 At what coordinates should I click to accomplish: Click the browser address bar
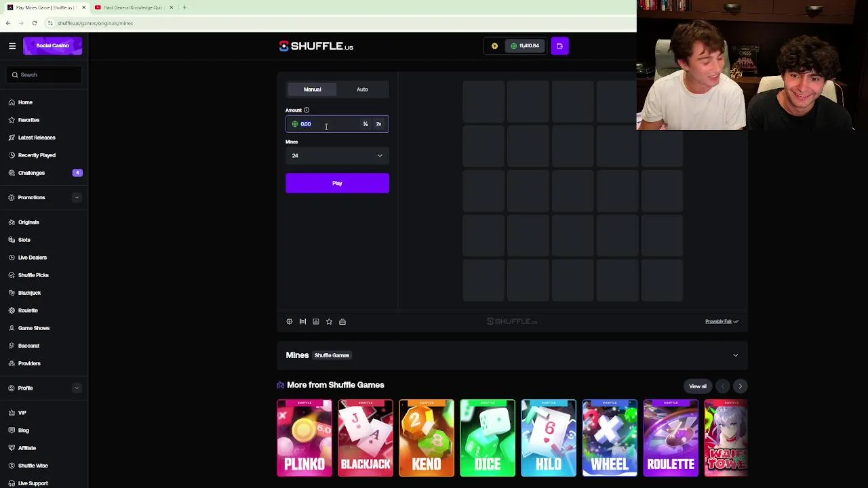click(x=339, y=23)
